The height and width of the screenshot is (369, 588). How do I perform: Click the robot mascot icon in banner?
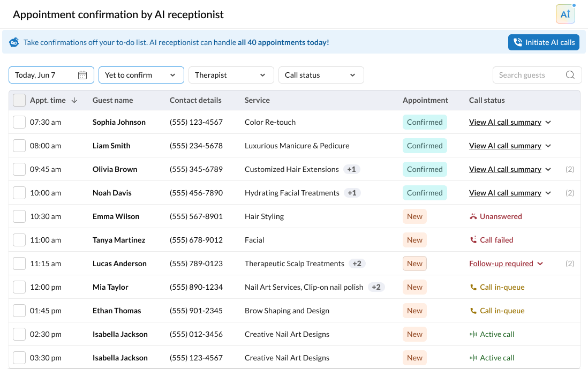pos(14,42)
